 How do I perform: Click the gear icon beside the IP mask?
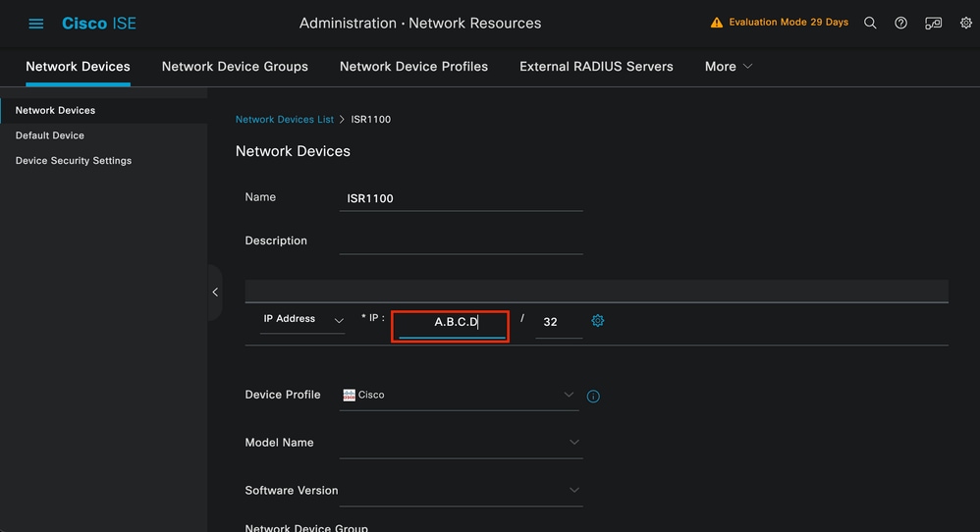coord(597,321)
